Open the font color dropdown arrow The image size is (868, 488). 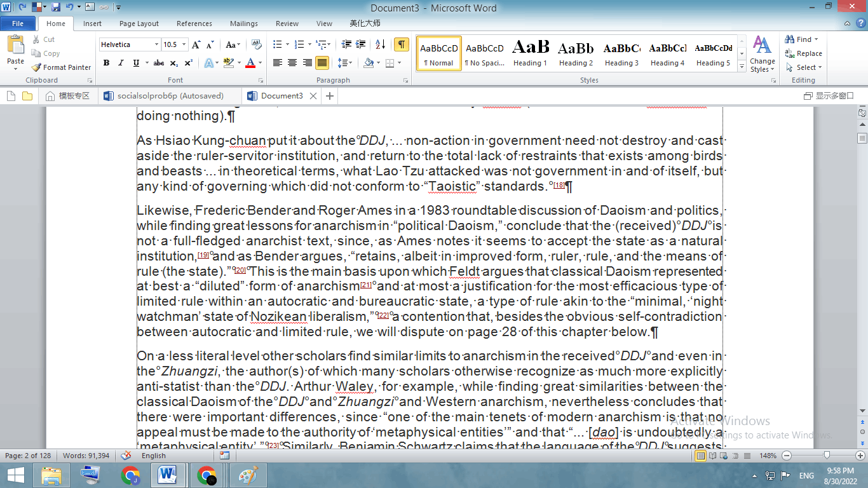tap(260, 63)
